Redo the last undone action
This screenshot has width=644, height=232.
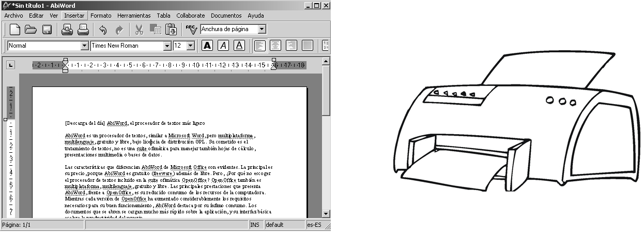(x=119, y=30)
